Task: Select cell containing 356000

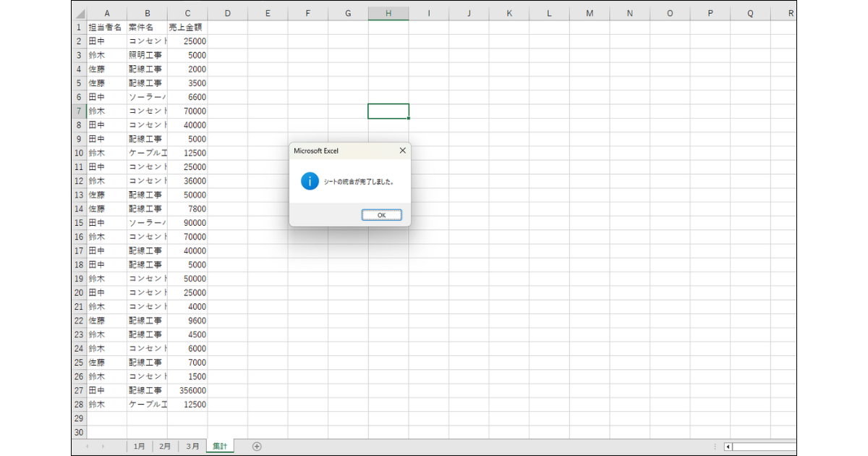Action: tap(187, 391)
